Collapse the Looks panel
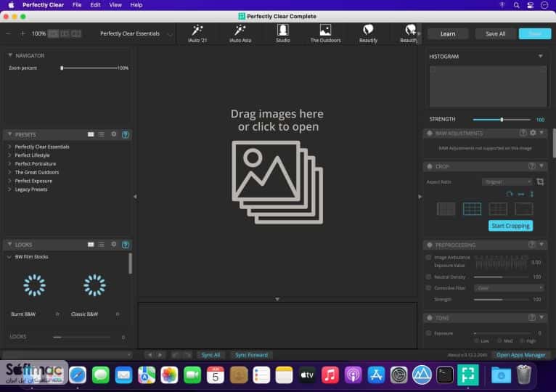The width and height of the screenshot is (556, 392). [x=10, y=245]
